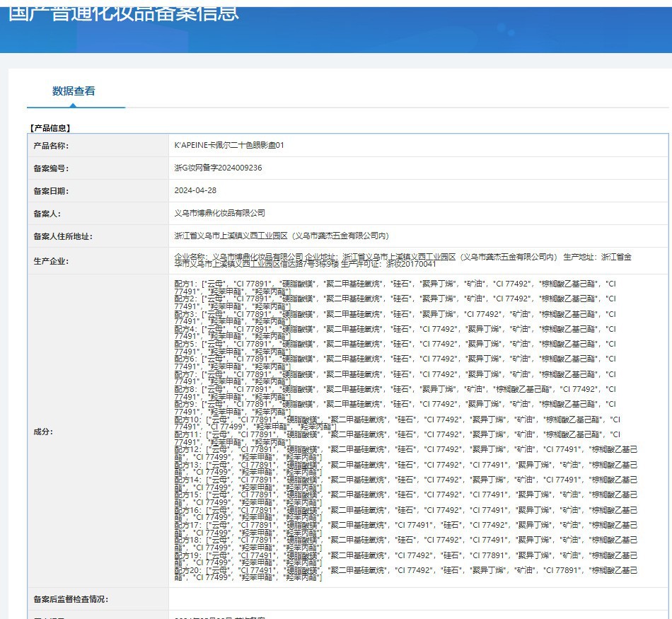Screen dimensions: 672x619
Task: Select the date 2024-04-28
Action: point(195,190)
